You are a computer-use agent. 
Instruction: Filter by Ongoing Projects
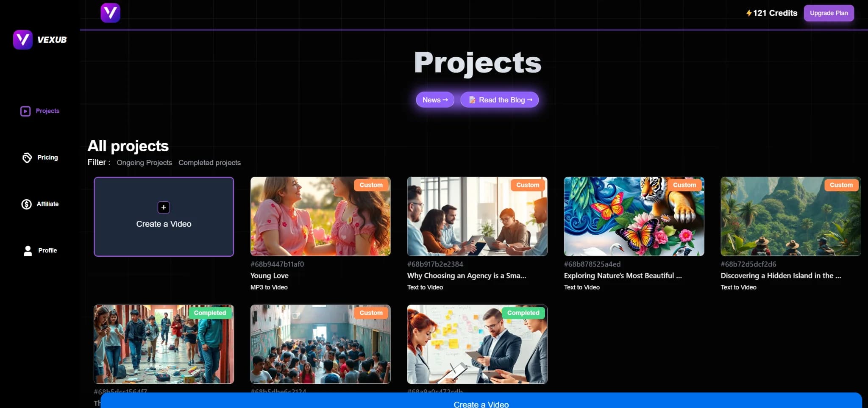[144, 162]
